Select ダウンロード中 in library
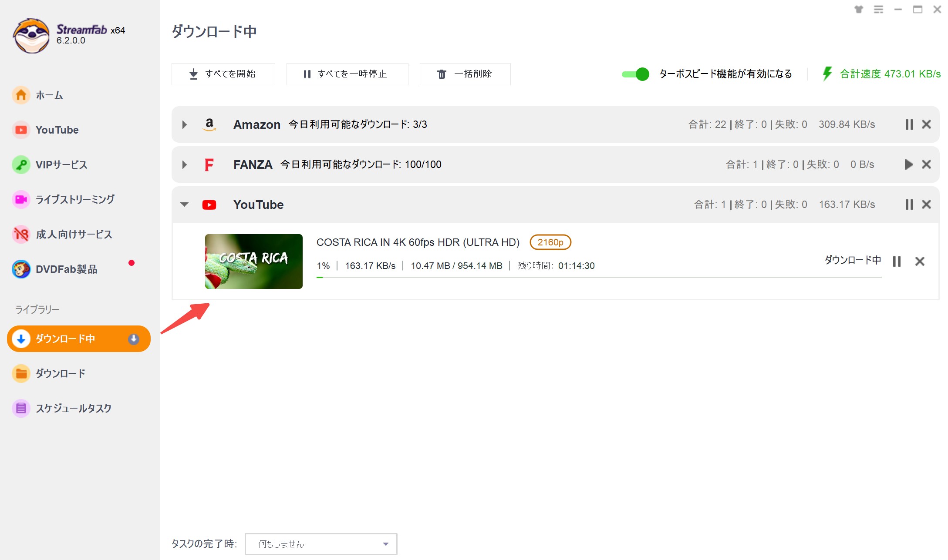Image resolution: width=948 pixels, height=560 pixels. 79,339
